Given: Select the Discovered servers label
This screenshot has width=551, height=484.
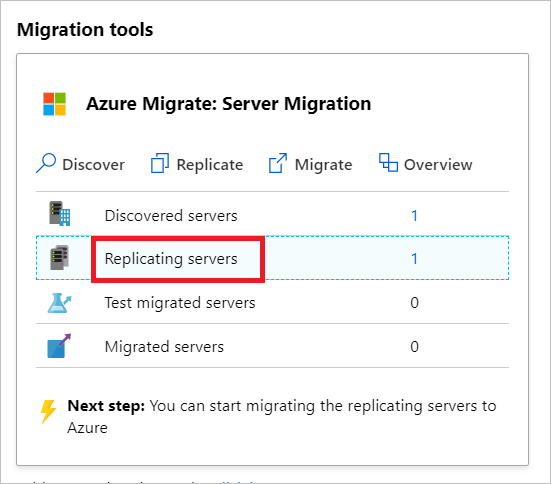Looking at the screenshot, I should click(x=171, y=215).
